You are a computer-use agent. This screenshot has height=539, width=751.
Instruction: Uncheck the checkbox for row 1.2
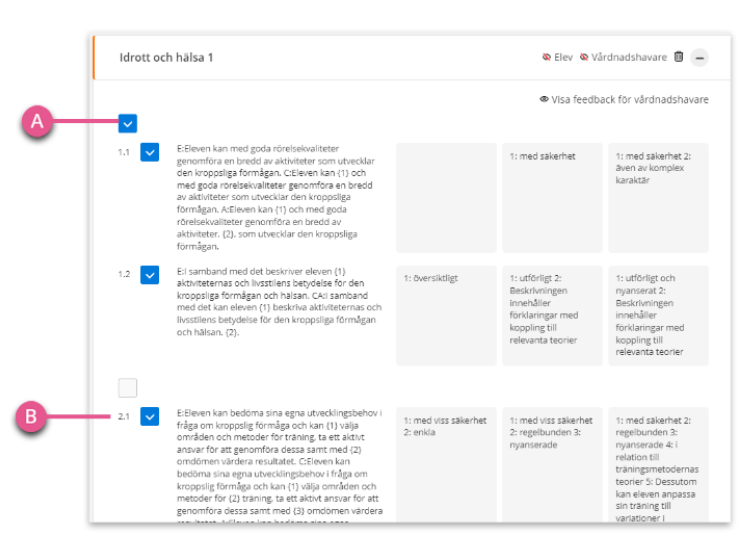click(x=149, y=275)
